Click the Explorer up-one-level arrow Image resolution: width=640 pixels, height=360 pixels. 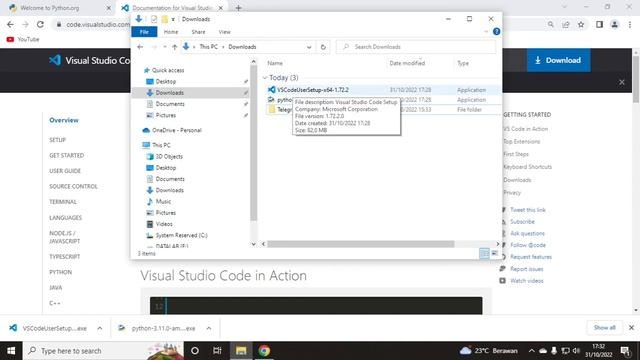[174, 47]
